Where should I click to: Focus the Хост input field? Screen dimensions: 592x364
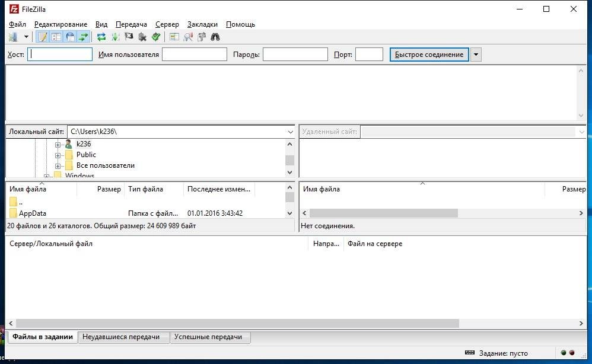point(60,55)
